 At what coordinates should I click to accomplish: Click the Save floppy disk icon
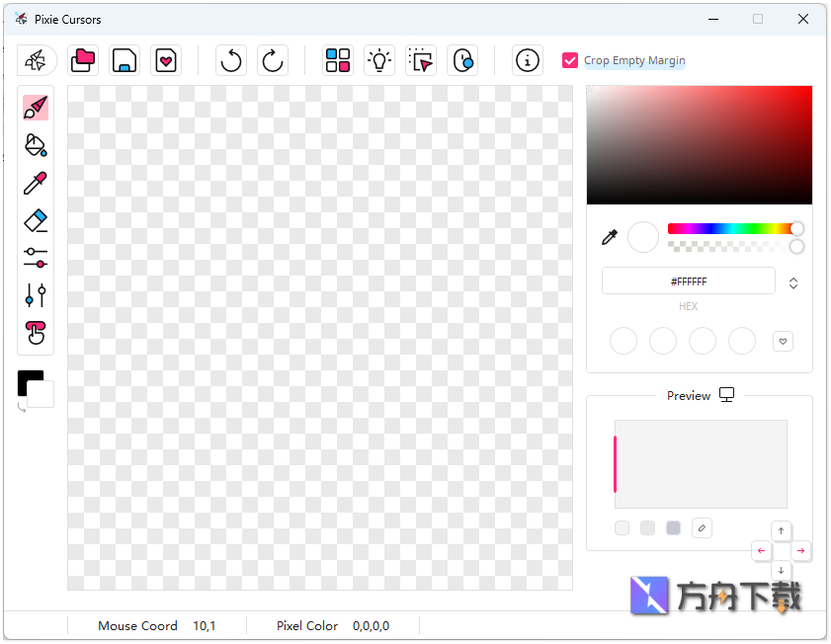[125, 60]
